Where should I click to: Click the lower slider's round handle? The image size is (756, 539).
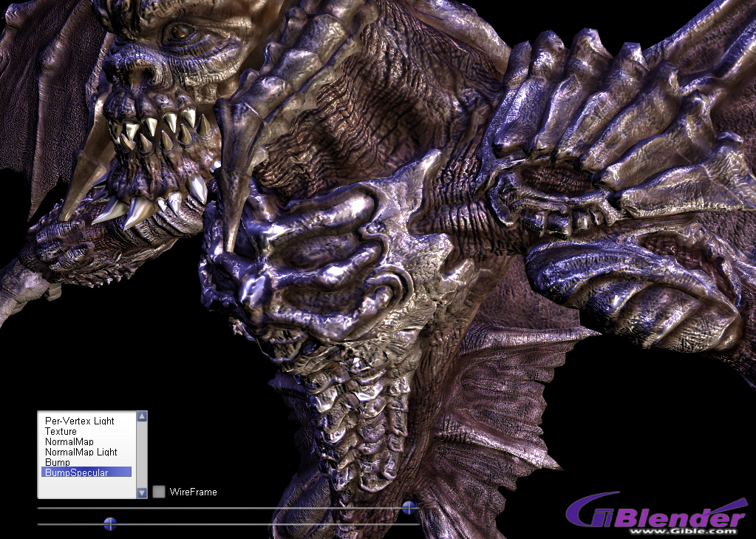(x=110, y=523)
